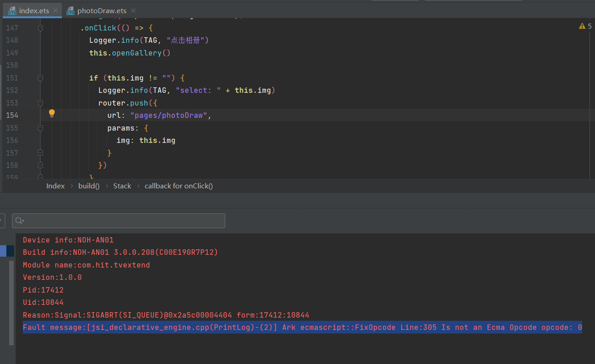This screenshot has width=595, height=364.
Task: Click the Pid:17412 log line
Action: point(43,290)
